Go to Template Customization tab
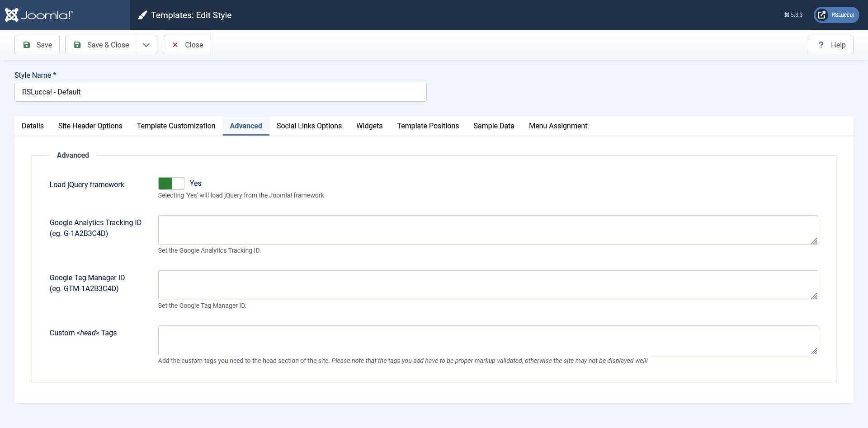This screenshot has width=868, height=428. 176,126
